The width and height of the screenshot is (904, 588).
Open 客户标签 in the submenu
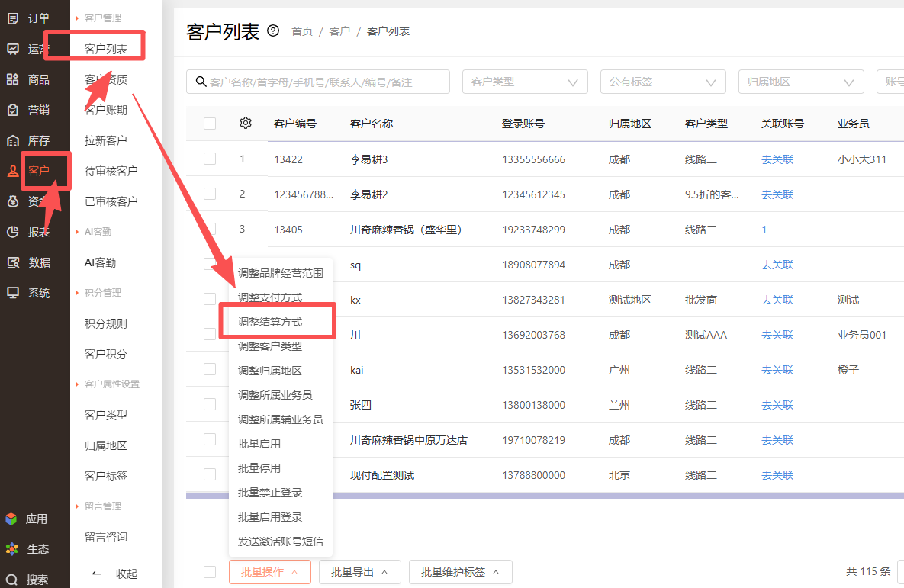pyautogui.click(x=105, y=476)
